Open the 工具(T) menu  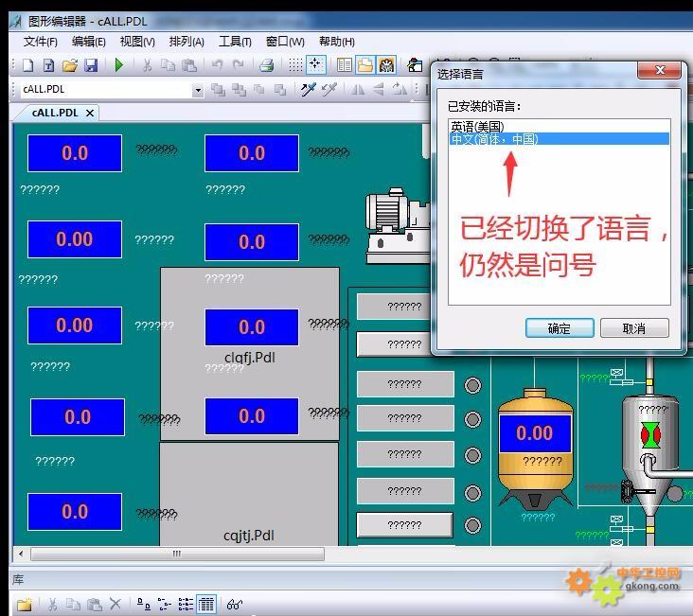(235, 42)
